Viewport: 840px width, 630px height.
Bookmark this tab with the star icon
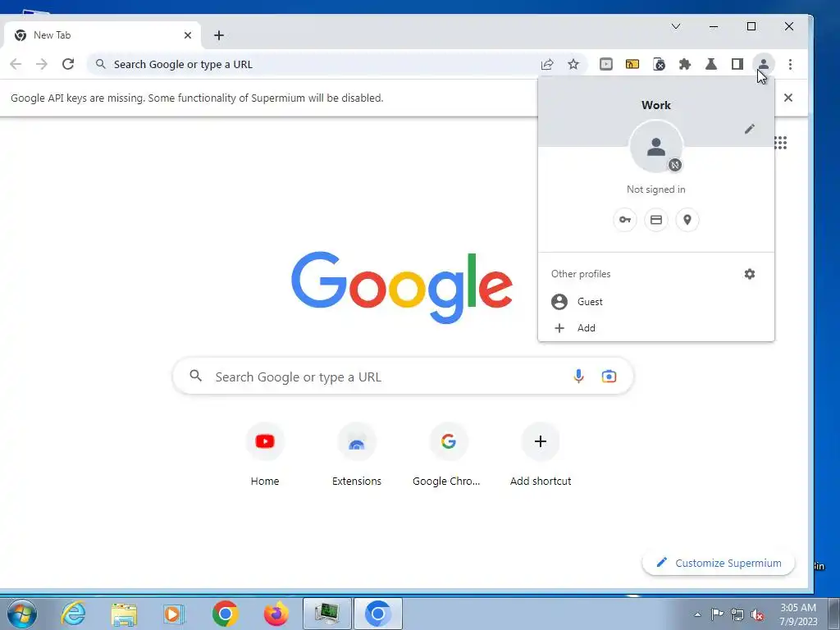coord(573,64)
